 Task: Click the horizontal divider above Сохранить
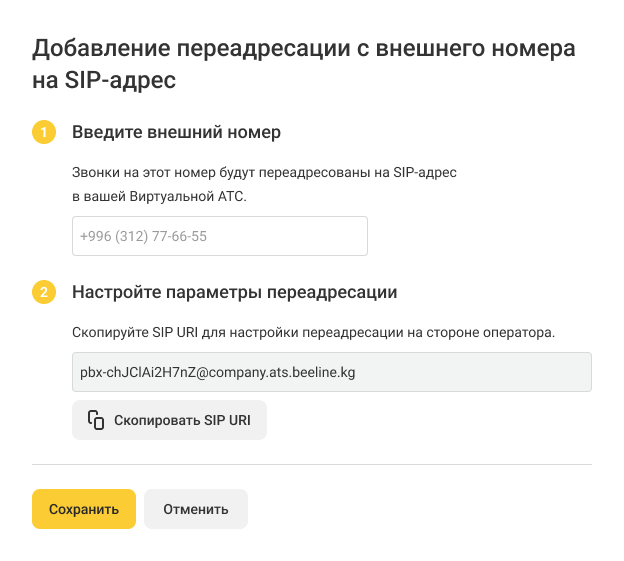312,464
